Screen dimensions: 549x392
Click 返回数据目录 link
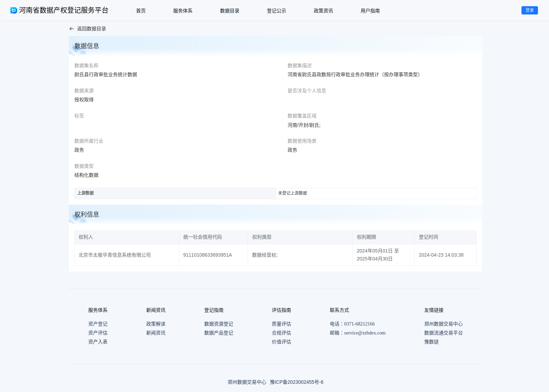[x=92, y=29]
